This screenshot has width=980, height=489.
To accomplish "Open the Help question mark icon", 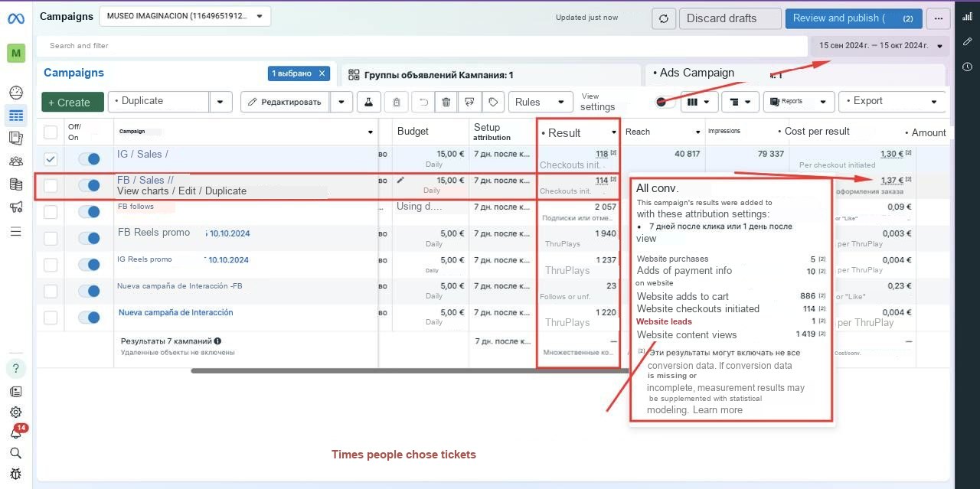I will [x=16, y=368].
